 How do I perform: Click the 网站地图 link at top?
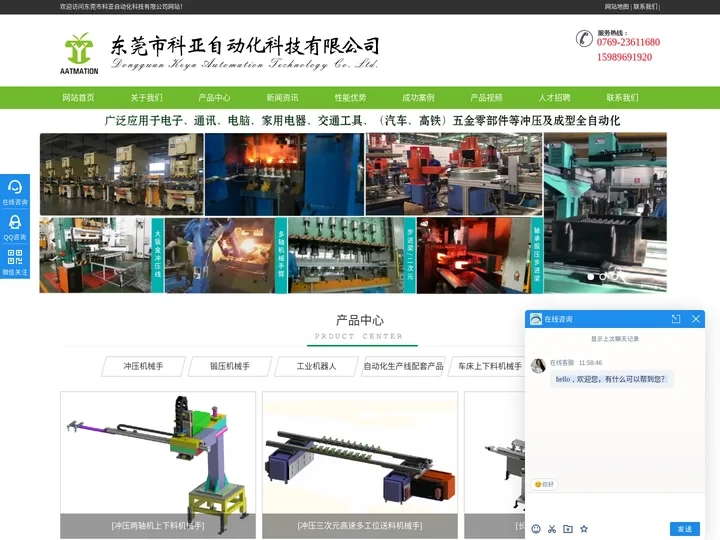(x=617, y=7)
